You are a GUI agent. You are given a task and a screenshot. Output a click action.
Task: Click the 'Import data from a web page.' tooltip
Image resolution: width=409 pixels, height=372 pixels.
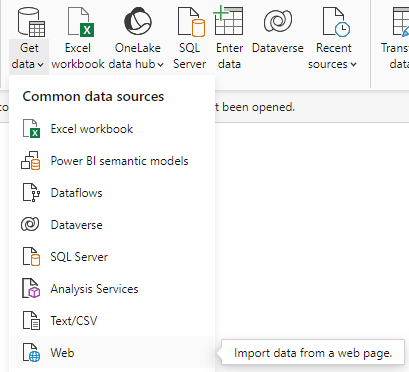(313, 353)
